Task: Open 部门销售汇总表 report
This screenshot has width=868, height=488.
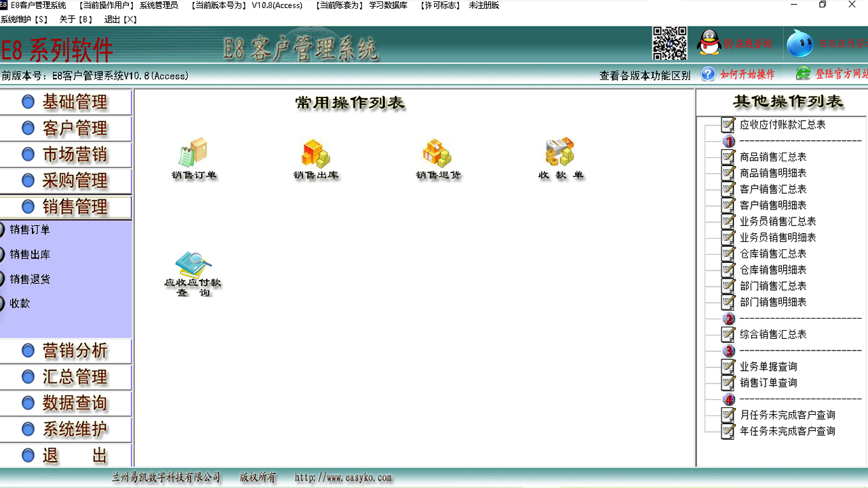Action: pos(773,286)
